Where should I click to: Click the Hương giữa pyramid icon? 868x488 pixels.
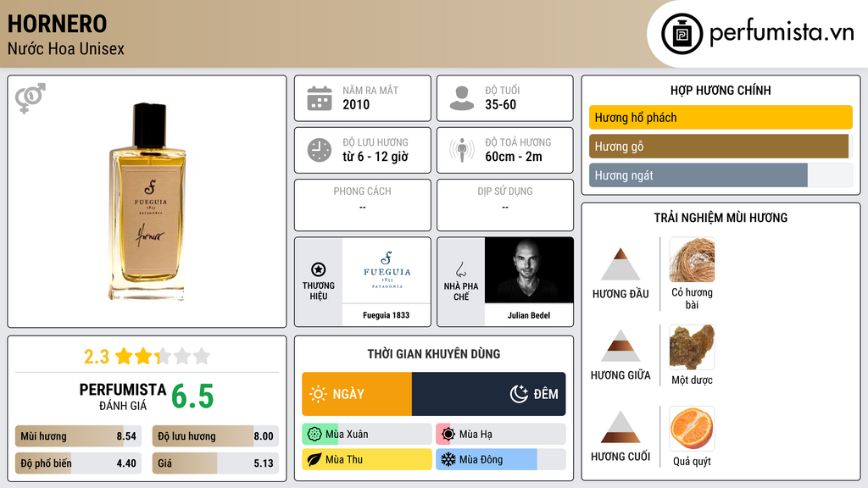point(620,346)
